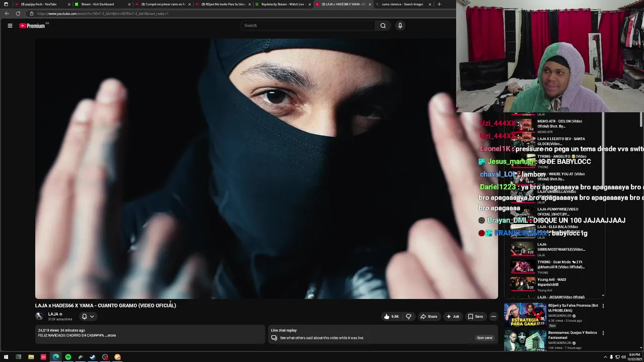Click Leonel1K chat message
The width and height of the screenshot is (644, 362).
point(561,149)
